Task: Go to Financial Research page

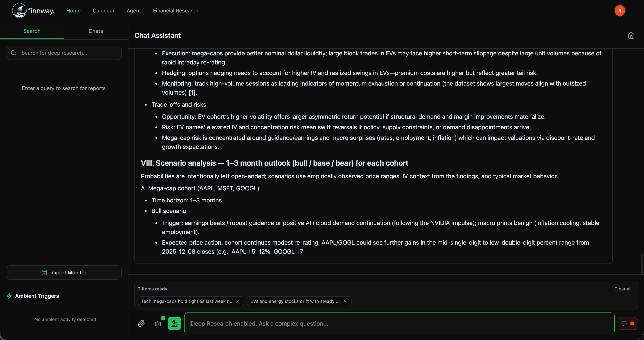Action: click(175, 11)
